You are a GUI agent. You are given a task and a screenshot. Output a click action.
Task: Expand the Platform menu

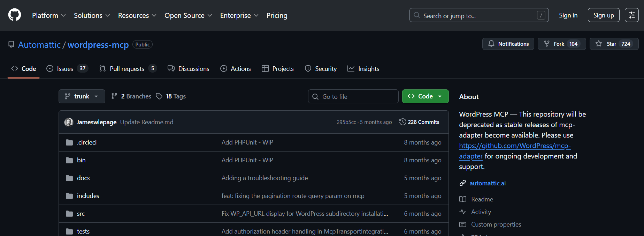pyautogui.click(x=49, y=15)
